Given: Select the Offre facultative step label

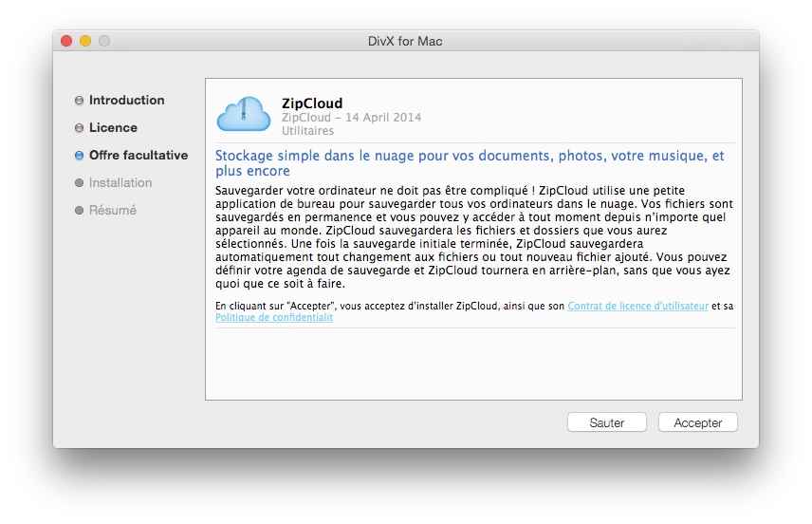Looking at the screenshot, I should 138,156.
